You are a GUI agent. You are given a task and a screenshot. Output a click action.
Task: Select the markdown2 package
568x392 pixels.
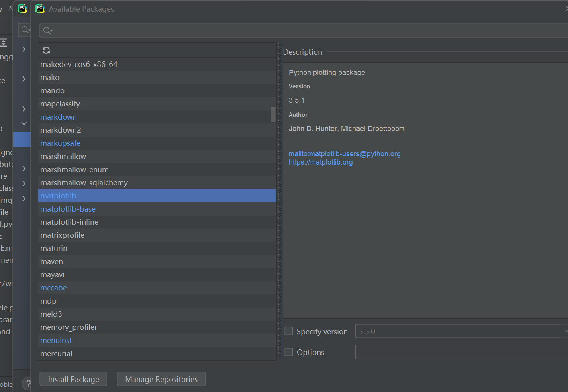click(157, 130)
